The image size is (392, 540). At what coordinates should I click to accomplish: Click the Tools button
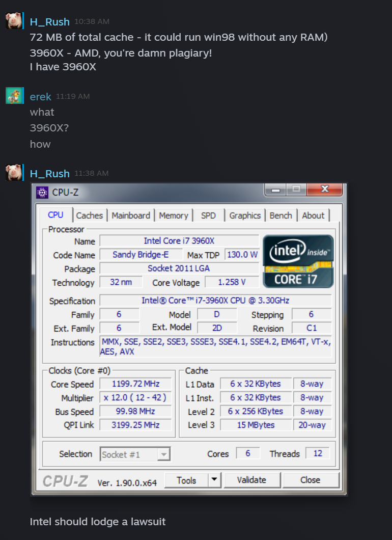[x=186, y=480]
